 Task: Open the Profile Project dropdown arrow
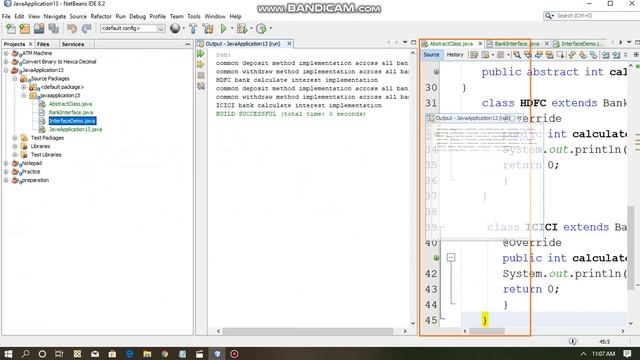[x=270, y=29]
